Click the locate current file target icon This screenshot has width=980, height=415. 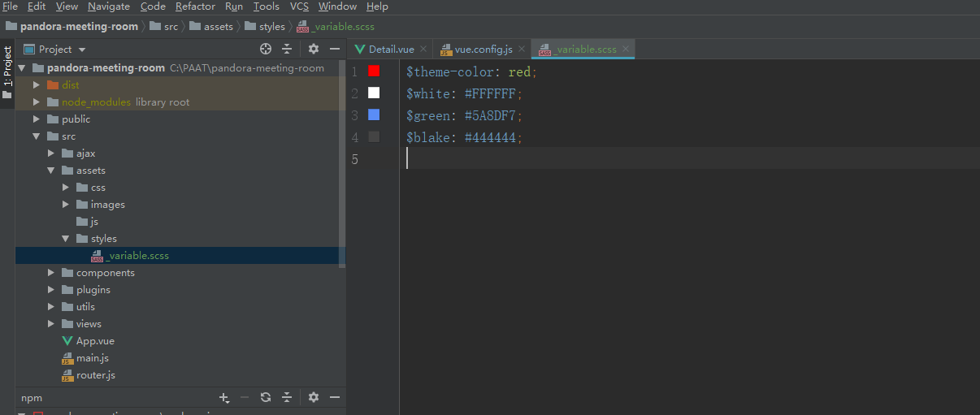click(x=266, y=49)
